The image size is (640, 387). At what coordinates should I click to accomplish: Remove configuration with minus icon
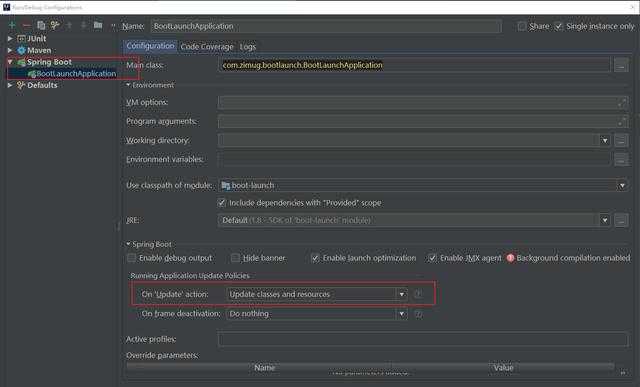tap(27, 25)
